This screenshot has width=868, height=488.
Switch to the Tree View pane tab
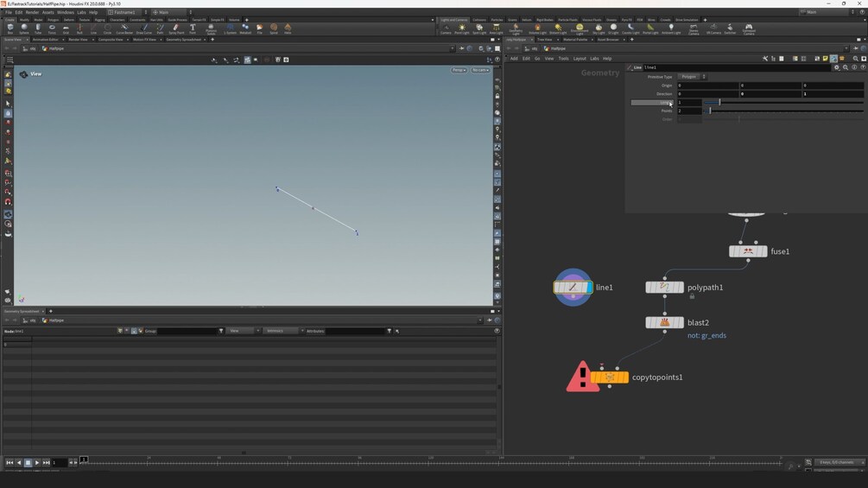click(545, 40)
